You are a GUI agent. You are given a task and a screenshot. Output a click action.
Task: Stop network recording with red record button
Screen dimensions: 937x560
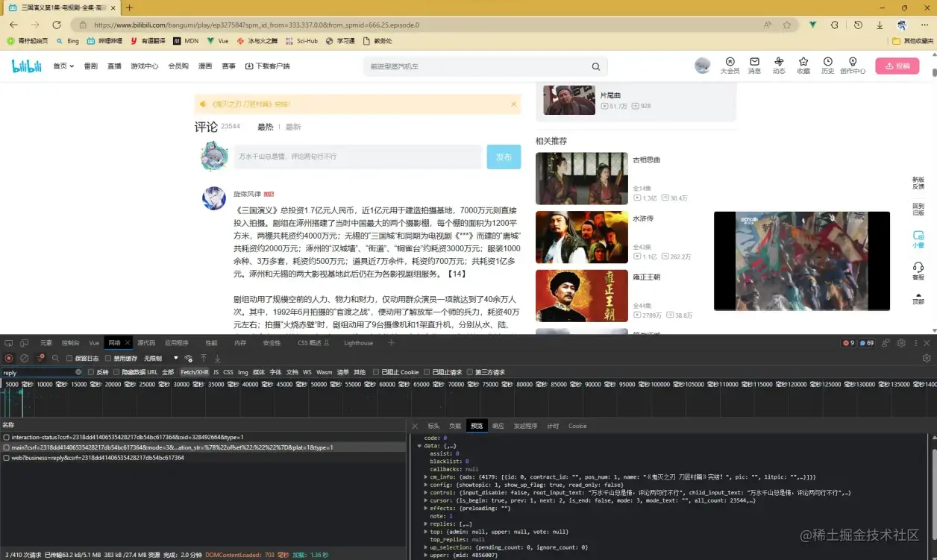(x=9, y=358)
